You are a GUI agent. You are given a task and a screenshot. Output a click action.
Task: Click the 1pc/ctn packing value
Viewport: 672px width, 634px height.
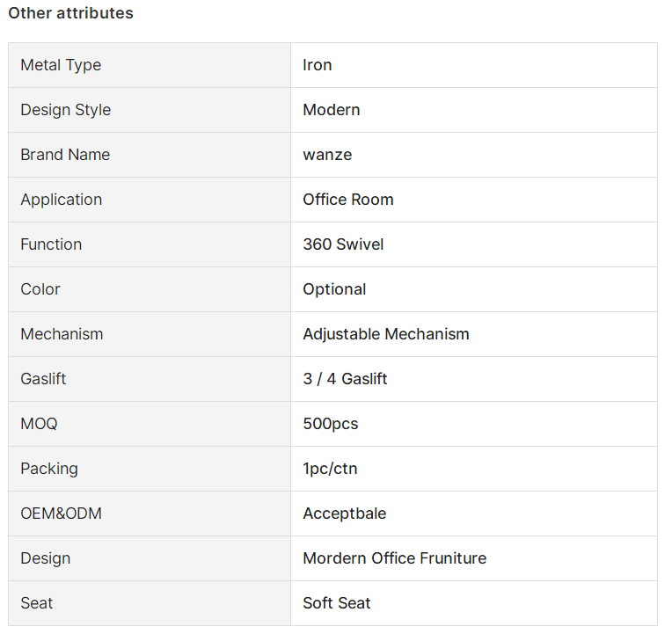(x=330, y=469)
